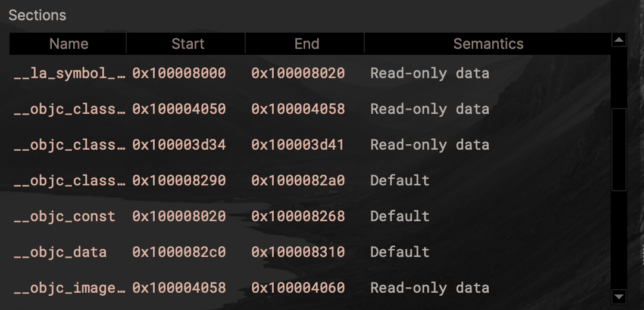The width and height of the screenshot is (644, 310).
Task: Sort sections by End column header
Action: point(305,44)
